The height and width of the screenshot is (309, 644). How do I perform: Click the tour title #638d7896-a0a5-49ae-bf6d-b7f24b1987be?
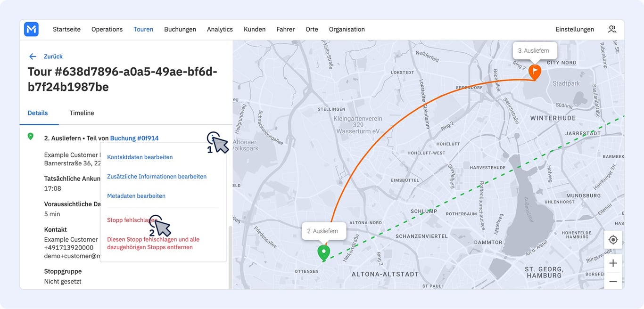click(x=123, y=79)
